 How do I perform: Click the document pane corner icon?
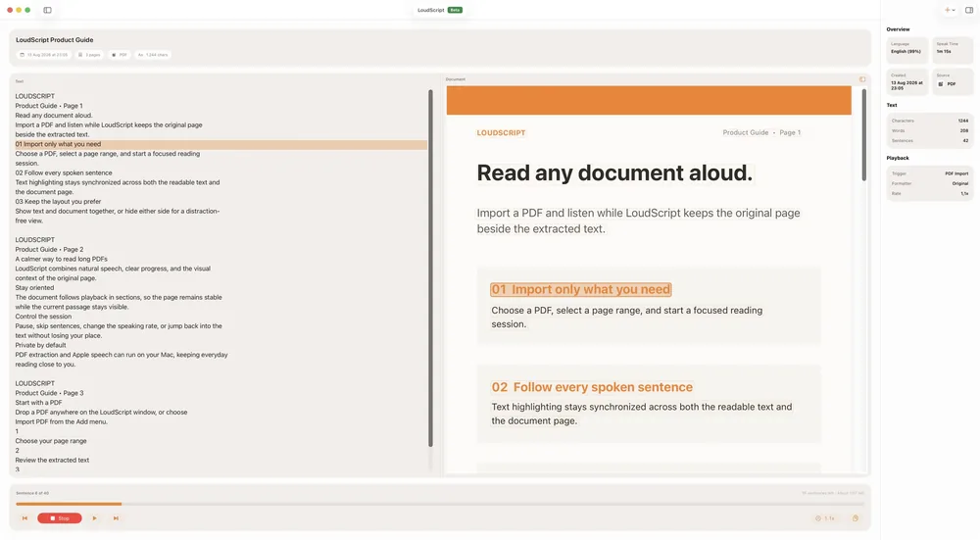[x=862, y=79]
